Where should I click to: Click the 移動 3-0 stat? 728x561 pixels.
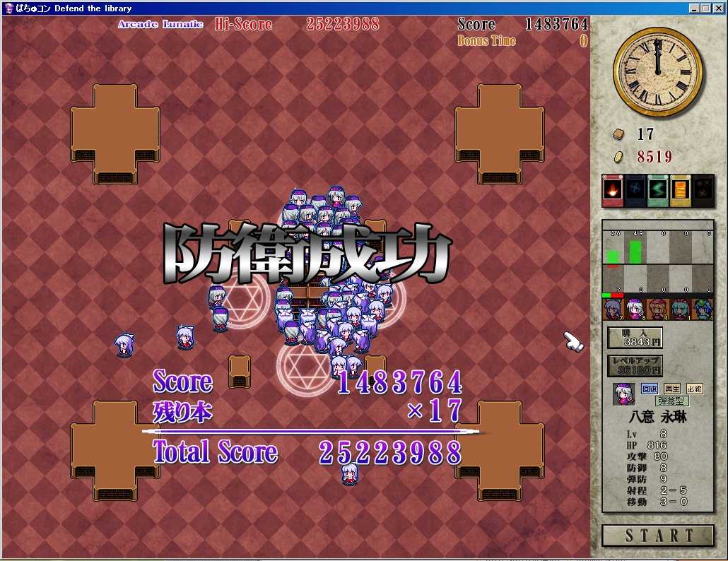click(x=657, y=502)
